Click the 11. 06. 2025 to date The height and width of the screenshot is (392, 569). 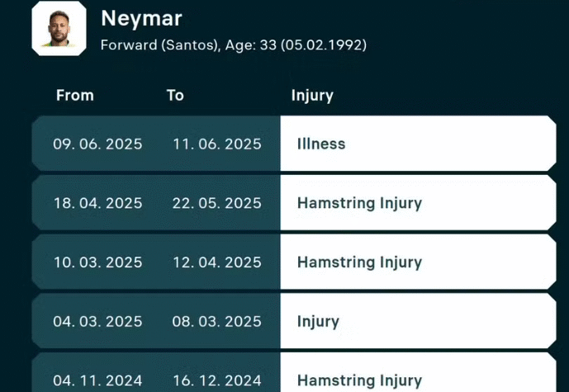pos(216,144)
